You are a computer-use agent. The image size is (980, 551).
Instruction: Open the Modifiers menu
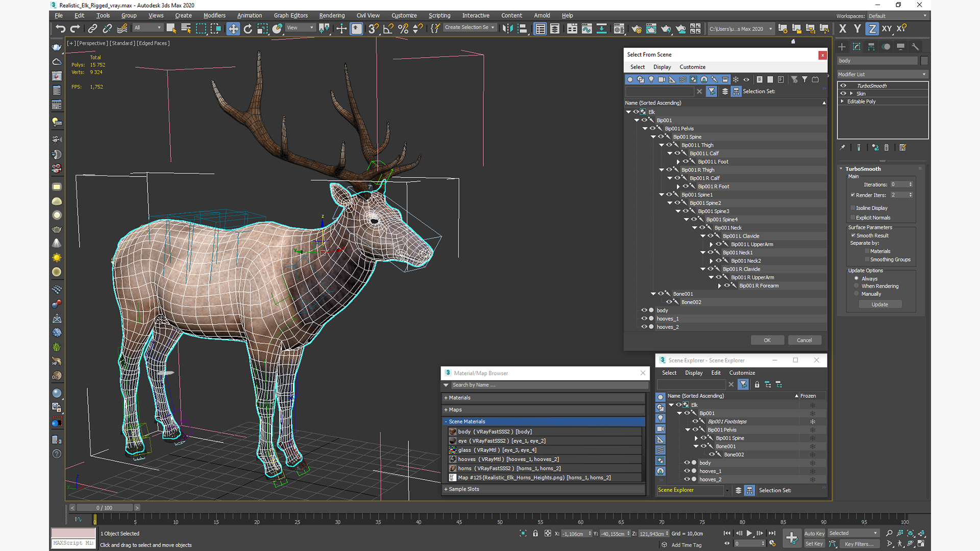point(214,15)
